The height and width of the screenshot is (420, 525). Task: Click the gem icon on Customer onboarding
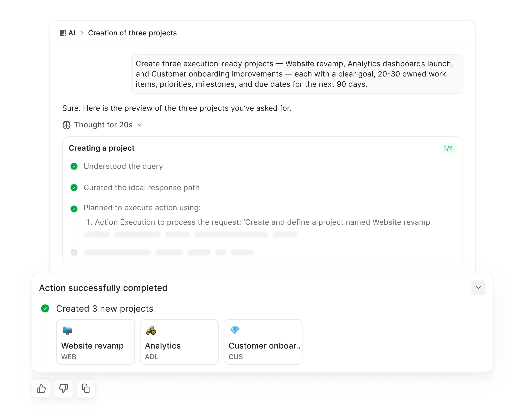coord(235,330)
